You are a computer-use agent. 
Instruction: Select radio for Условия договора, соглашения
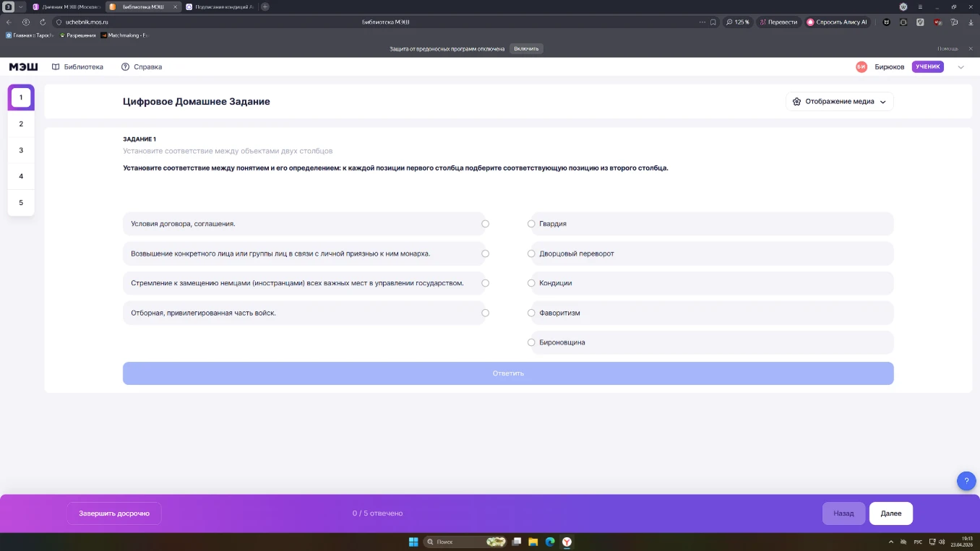(485, 224)
